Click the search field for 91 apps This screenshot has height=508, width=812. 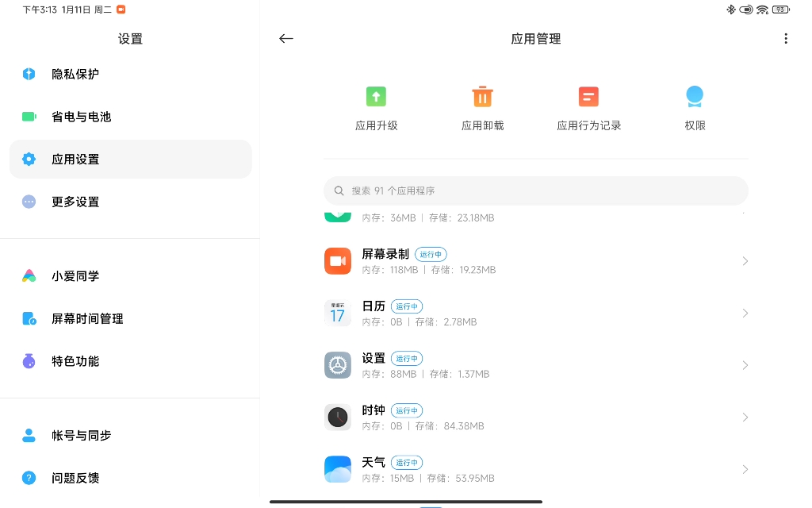tap(535, 190)
